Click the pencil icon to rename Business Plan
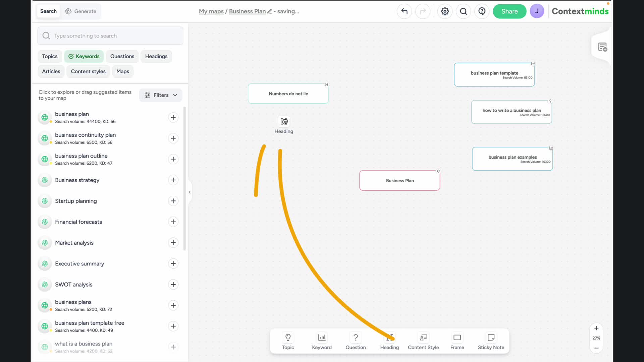 pyautogui.click(x=269, y=11)
